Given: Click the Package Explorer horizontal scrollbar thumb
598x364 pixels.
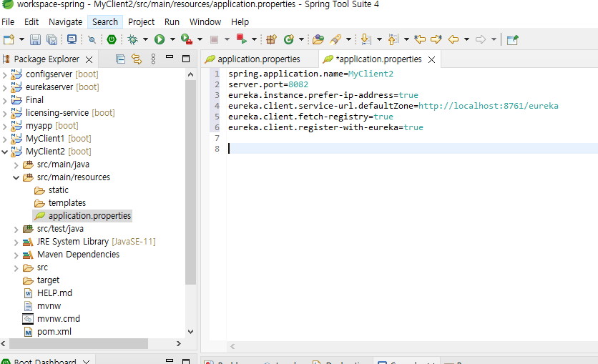Looking at the screenshot, I should 79,343.
